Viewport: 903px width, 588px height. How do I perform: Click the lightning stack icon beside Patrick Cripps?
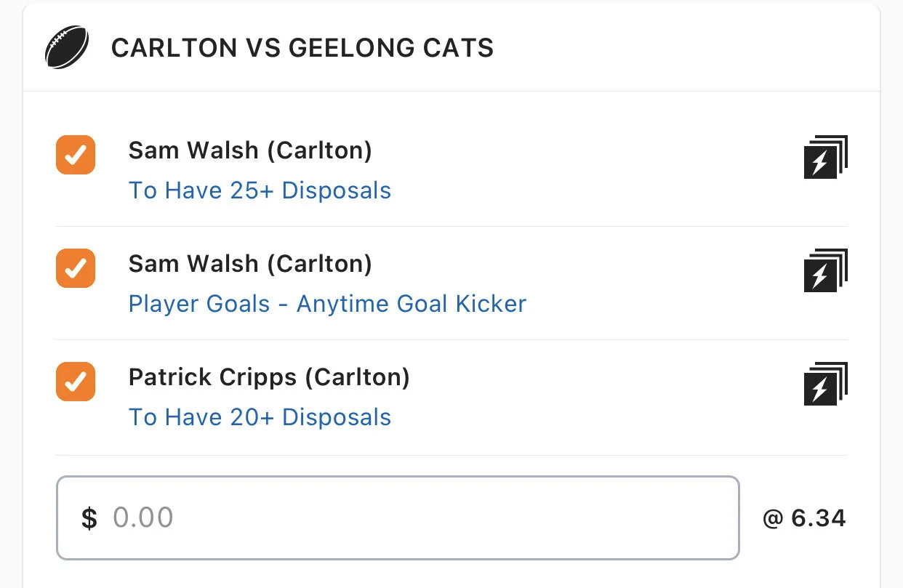tap(825, 384)
